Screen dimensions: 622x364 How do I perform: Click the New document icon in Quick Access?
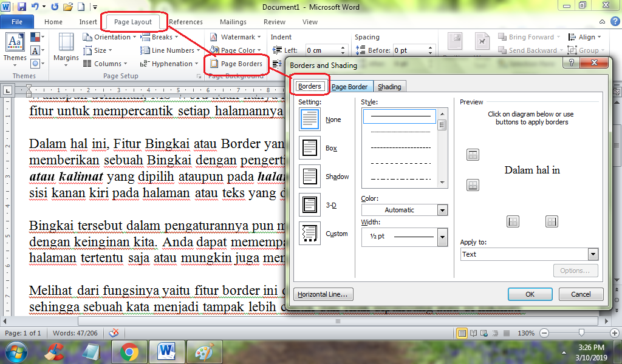pyautogui.click(x=81, y=6)
